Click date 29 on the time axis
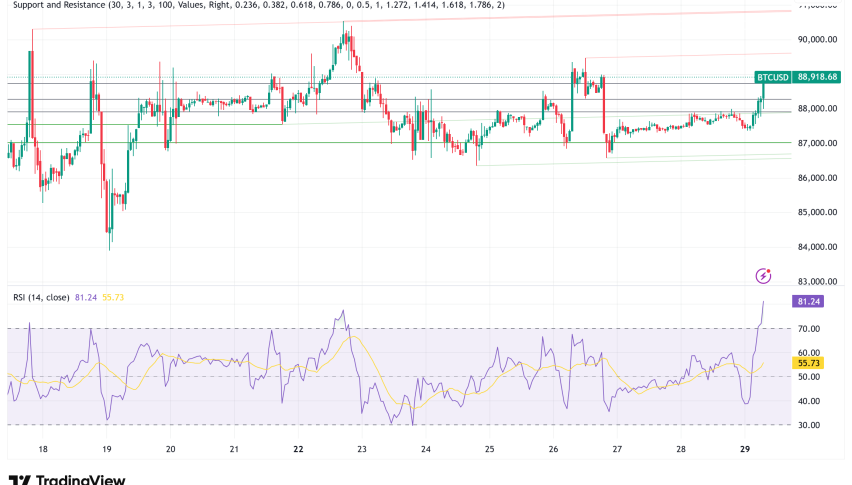852x485 pixels. pyautogui.click(x=744, y=450)
